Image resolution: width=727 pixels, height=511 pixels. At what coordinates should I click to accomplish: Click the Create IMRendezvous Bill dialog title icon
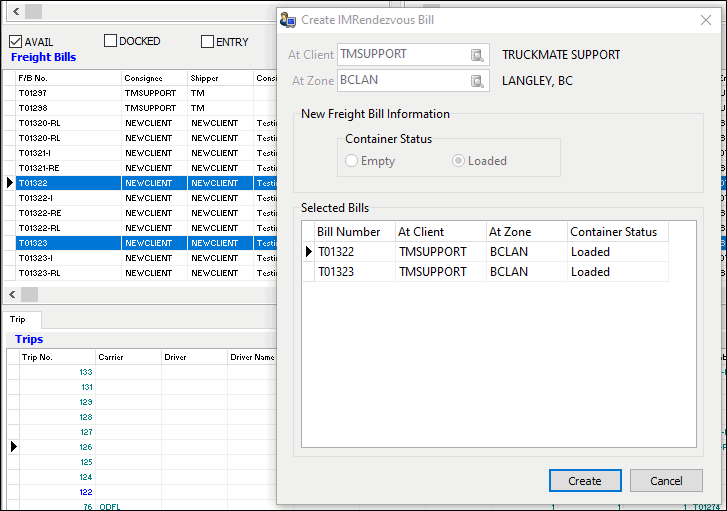coord(288,20)
